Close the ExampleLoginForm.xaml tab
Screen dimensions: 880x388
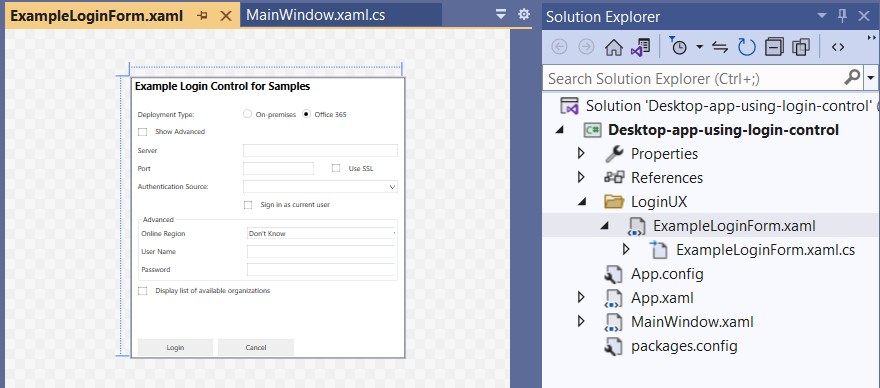click(226, 16)
